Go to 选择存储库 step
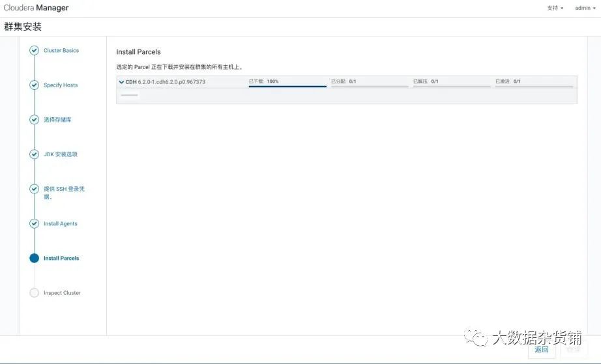This screenshot has width=601, height=364. click(x=57, y=120)
